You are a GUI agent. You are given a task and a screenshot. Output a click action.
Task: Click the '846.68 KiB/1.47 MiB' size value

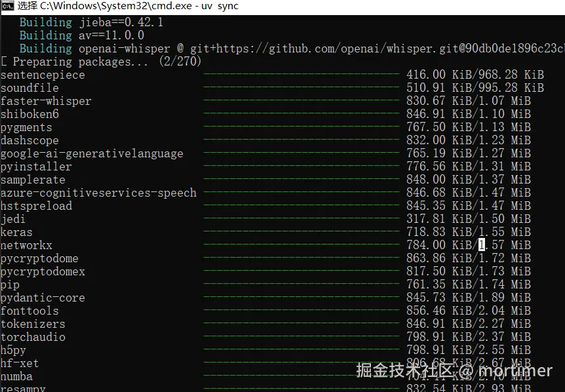pos(469,193)
